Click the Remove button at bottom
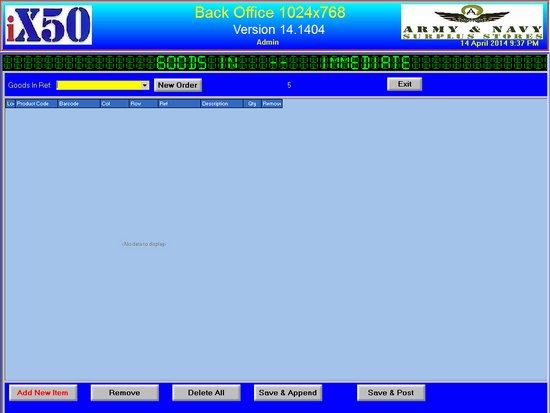The height and width of the screenshot is (413, 550). click(125, 393)
